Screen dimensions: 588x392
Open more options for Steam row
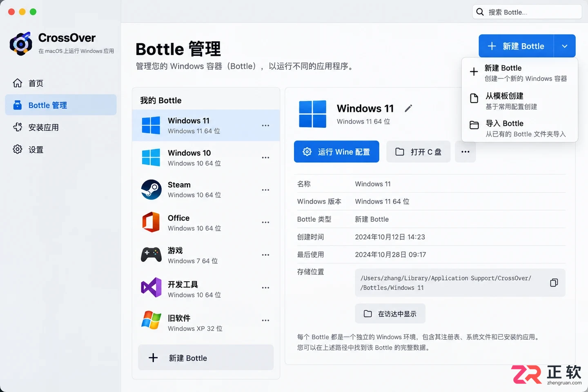265,190
